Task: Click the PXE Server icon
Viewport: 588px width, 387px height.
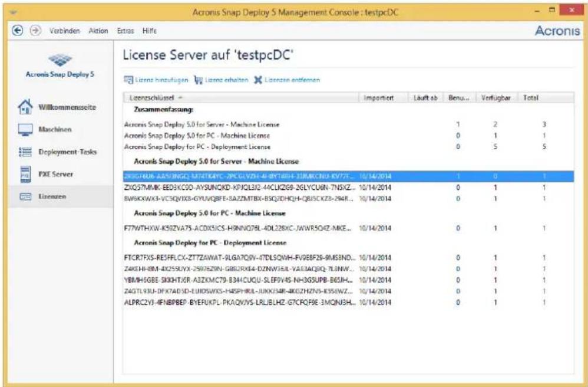Action: tap(25, 174)
